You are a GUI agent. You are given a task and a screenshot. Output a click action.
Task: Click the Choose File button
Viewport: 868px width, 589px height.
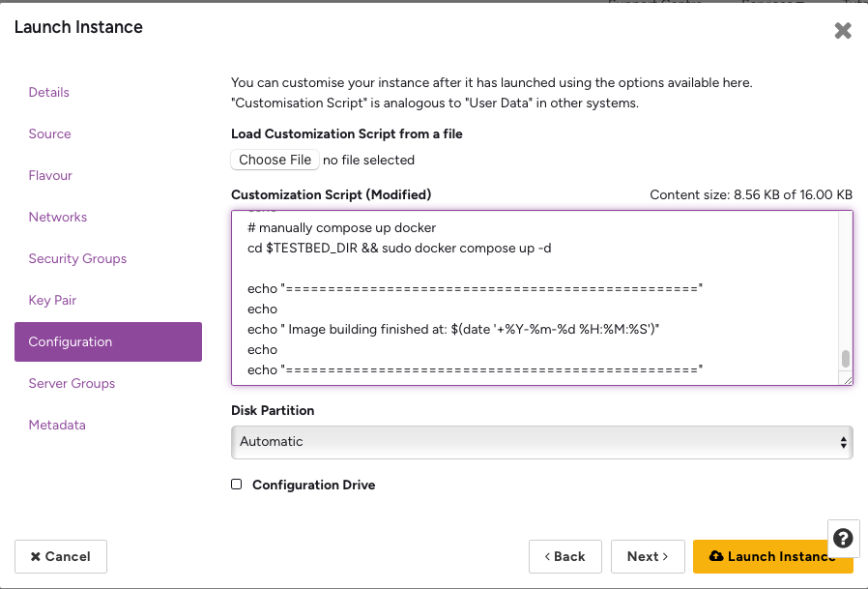(x=275, y=160)
